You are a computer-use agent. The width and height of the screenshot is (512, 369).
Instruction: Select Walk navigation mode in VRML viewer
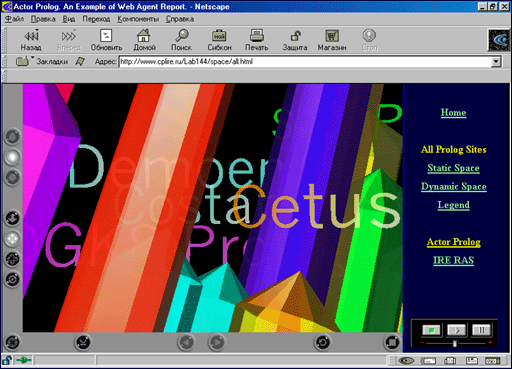point(12,137)
